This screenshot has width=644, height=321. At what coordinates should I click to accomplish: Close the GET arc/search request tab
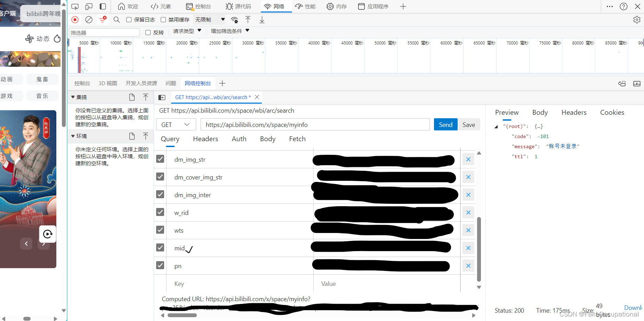point(257,97)
